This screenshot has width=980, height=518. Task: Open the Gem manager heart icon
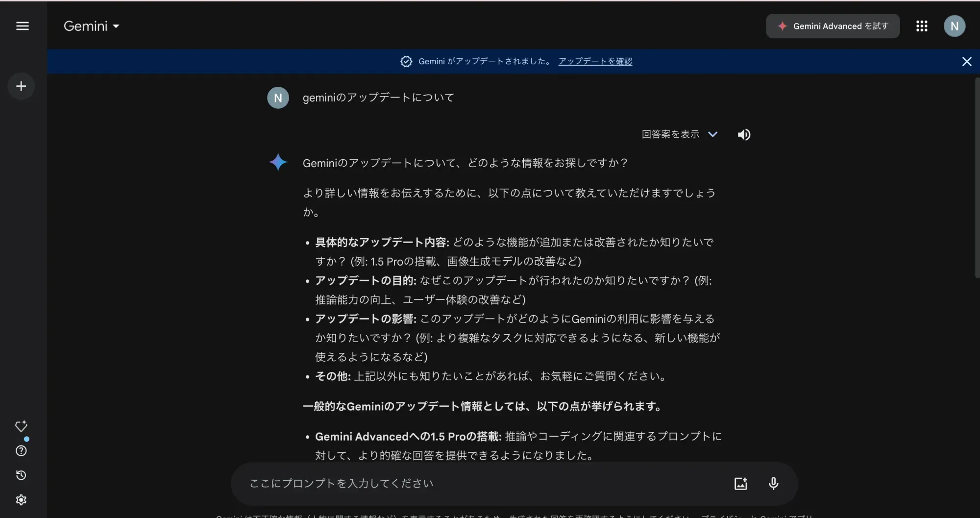tap(21, 426)
